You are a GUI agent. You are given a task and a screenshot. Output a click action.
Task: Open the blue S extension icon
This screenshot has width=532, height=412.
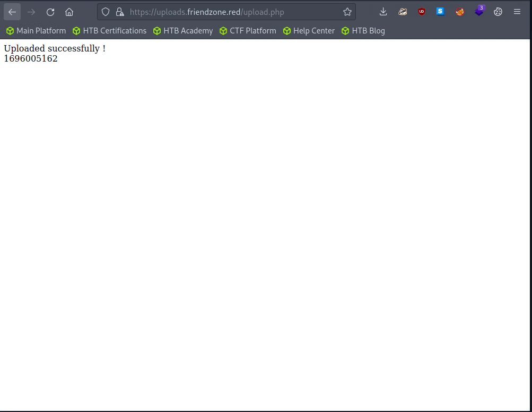point(440,12)
